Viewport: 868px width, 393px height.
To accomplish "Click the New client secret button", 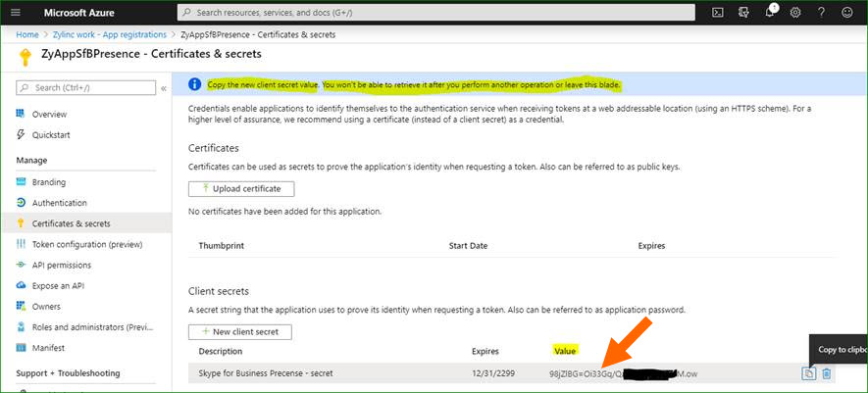I will click(239, 331).
